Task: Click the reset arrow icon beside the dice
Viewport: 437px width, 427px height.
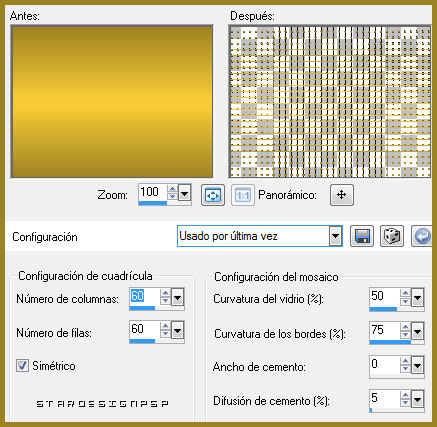Action: 422,236
